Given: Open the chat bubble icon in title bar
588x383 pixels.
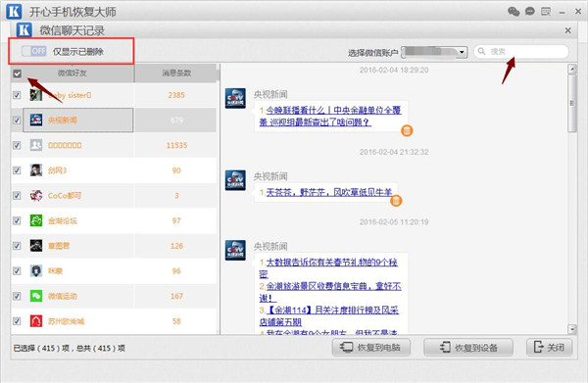Looking at the screenshot, I should [530, 11].
